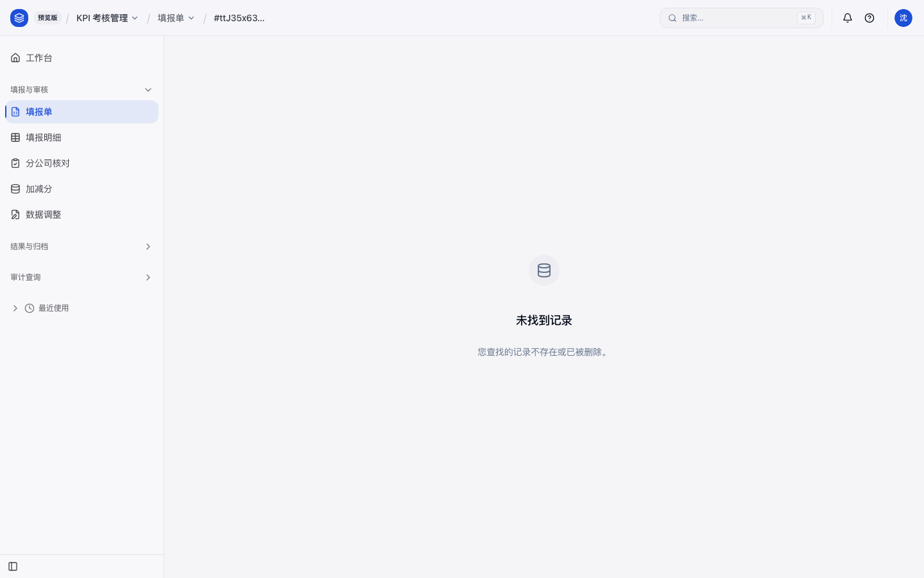The width and height of the screenshot is (924, 578).
Task: Go to 工作台 in the sidebar
Action: [81, 58]
